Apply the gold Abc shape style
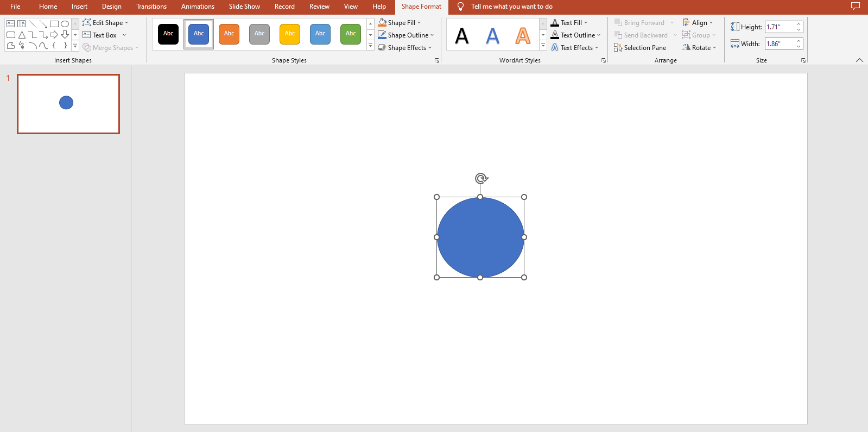 point(290,34)
